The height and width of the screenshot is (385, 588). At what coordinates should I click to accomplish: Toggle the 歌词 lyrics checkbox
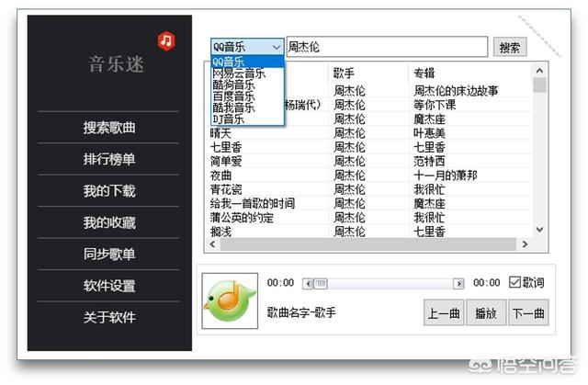[514, 282]
